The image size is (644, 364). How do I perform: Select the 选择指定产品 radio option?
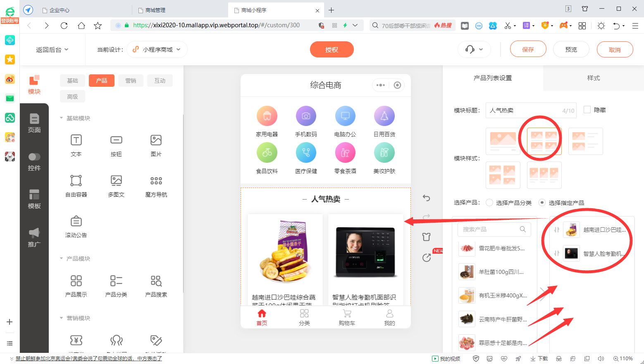tap(542, 202)
